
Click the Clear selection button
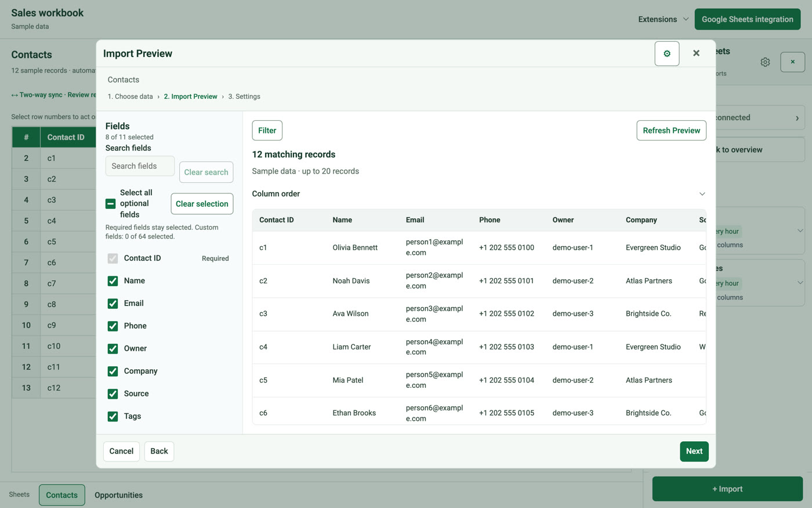[x=202, y=204]
